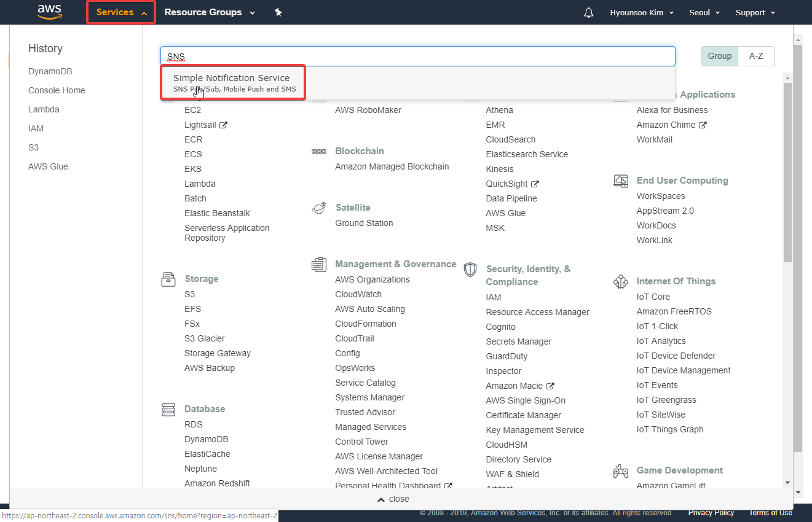The image size is (812, 522).
Task: Open IoT Core
Action: tap(653, 297)
